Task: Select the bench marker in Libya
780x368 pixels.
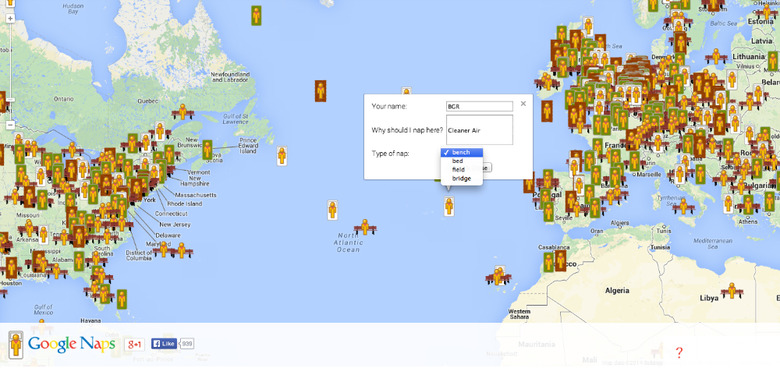Action: (x=731, y=290)
